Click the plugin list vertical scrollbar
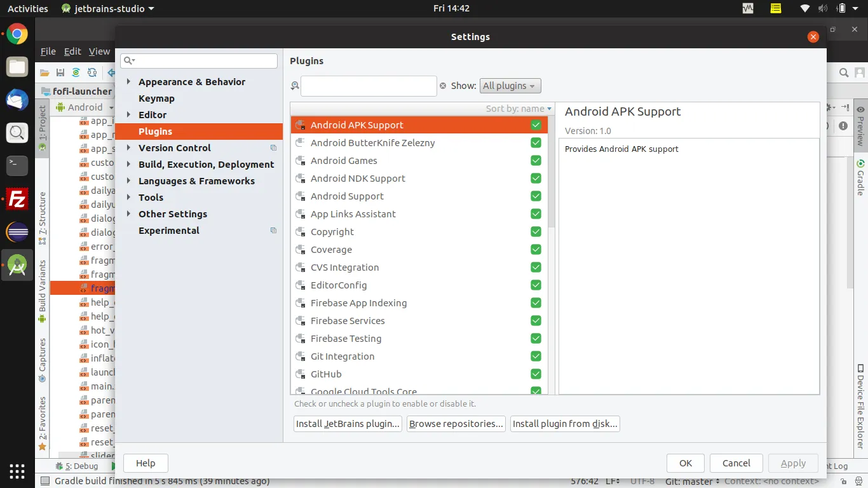The image size is (868, 488). pyautogui.click(x=551, y=172)
